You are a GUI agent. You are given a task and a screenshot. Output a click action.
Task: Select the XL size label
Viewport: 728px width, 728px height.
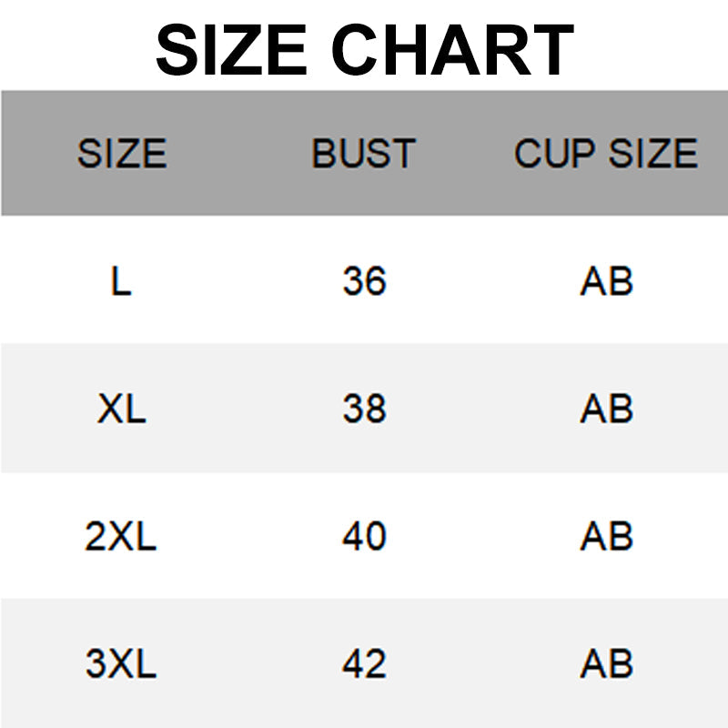click(x=121, y=409)
